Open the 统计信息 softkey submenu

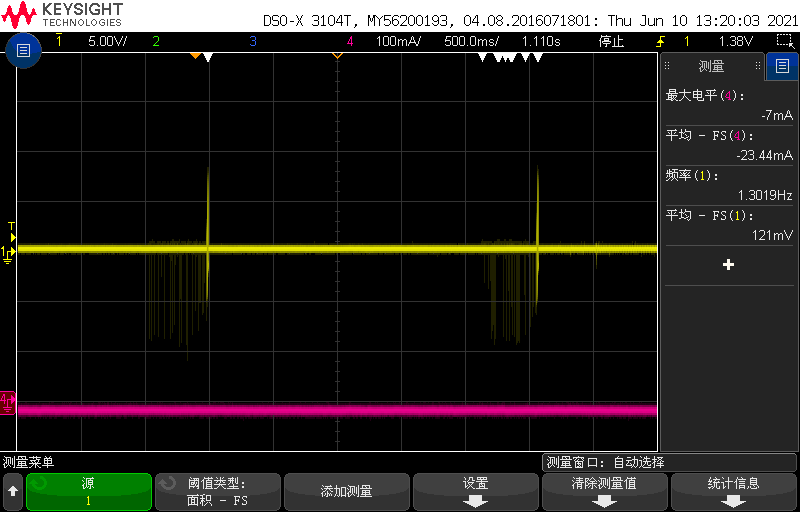click(x=734, y=492)
